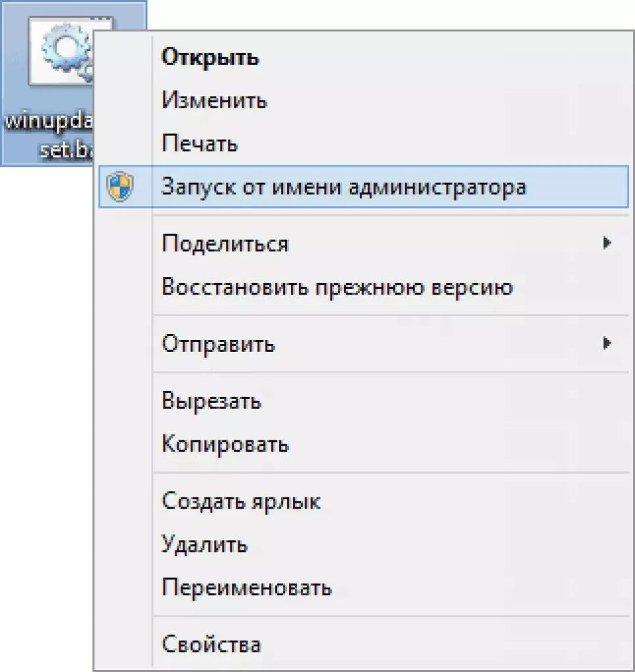Expand the Поделиться submenu arrow
635x672 pixels.
pos(607,243)
